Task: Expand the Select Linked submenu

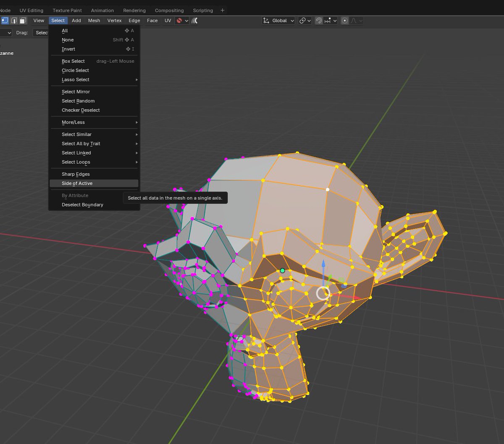Action: coord(94,153)
